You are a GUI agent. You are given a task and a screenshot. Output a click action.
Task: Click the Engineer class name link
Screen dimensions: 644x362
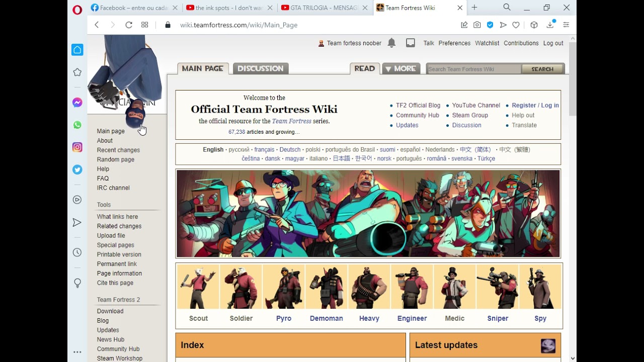pos(412,318)
